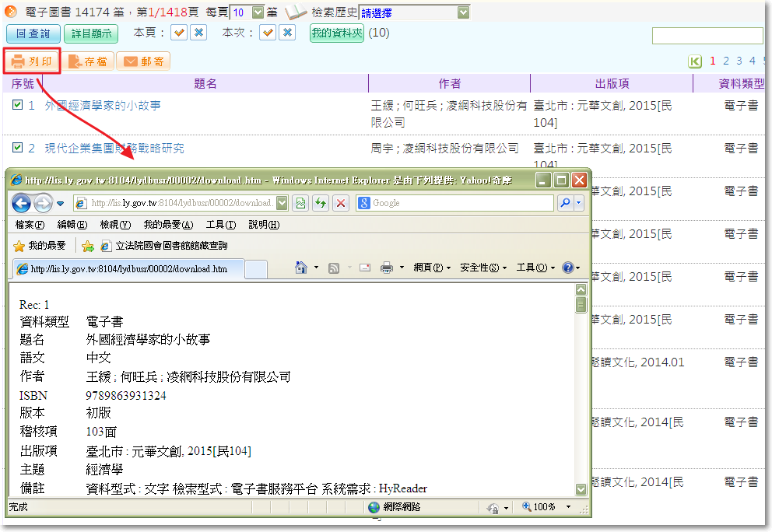This screenshot has height=532, width=772.
Task: Click the Google search magnifier icon
Action: 565,203
